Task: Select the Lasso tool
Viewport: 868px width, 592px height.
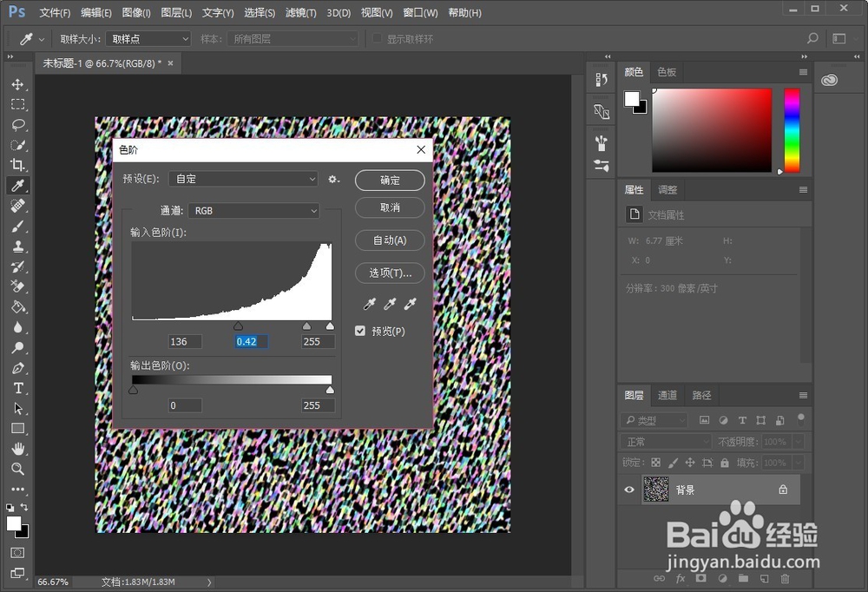Action: (17, 125)
